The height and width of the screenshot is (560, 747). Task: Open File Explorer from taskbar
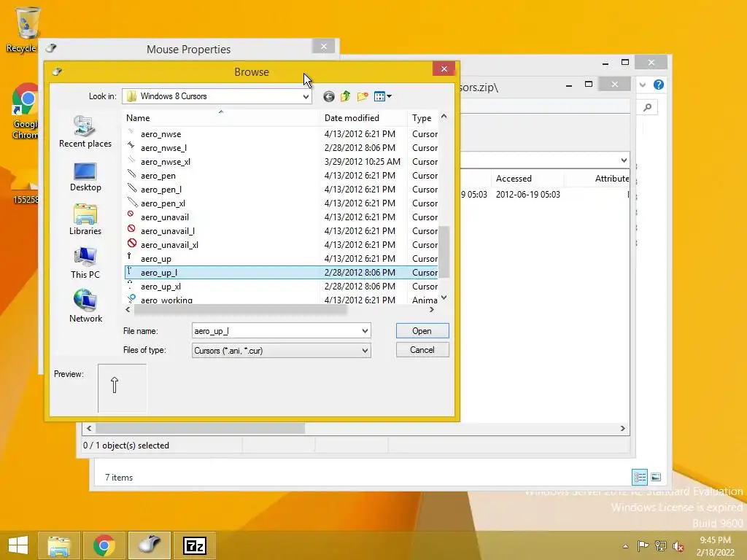58,545
